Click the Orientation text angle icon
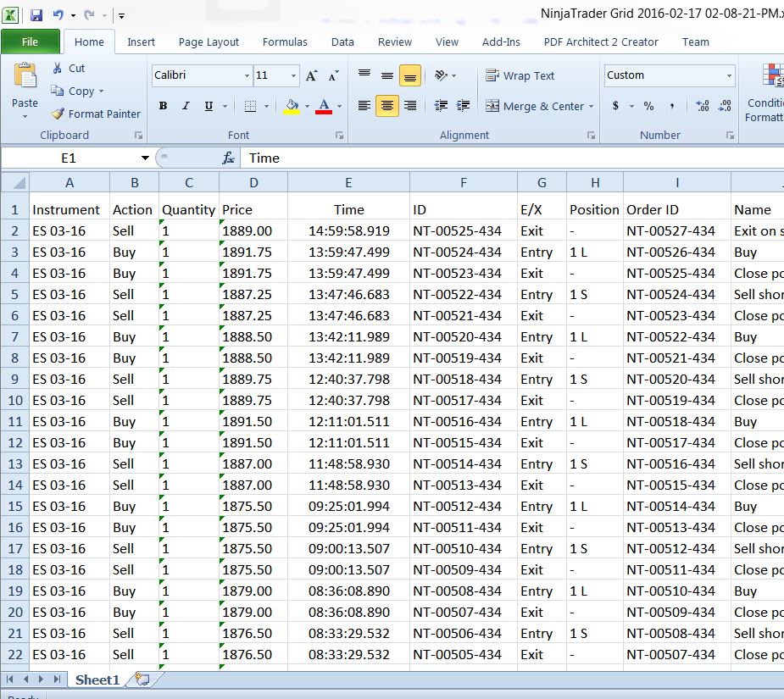 (x=441, y=75)
